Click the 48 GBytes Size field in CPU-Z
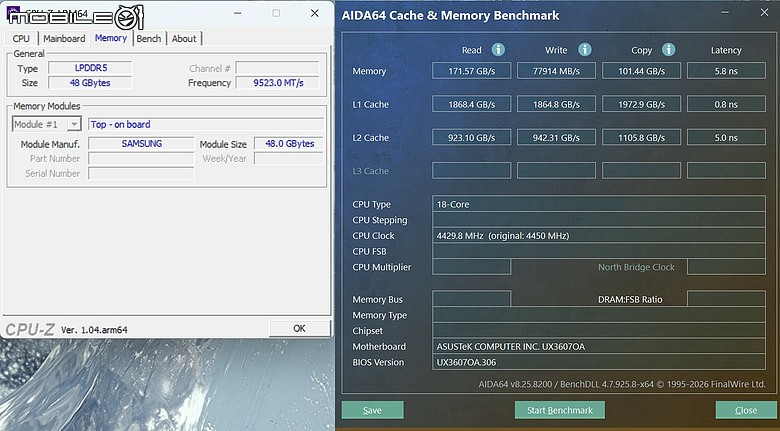Image resolution: width=780 pixels, height=431 pixels. 90,83
